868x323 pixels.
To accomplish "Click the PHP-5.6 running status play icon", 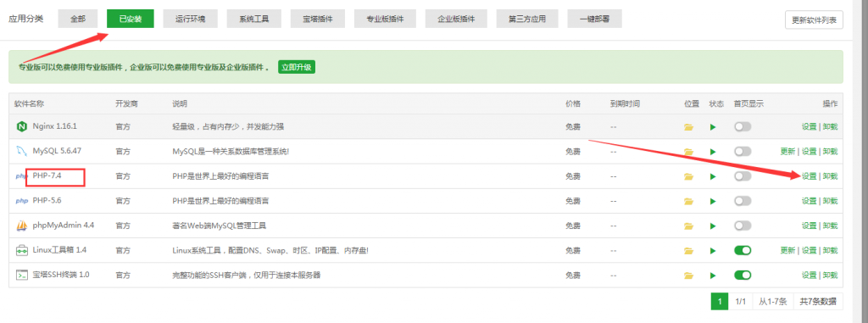I will 713,201.
